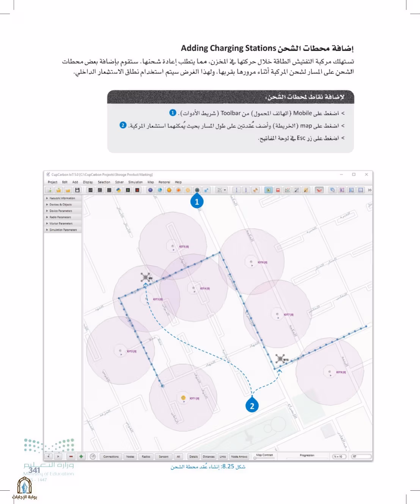Click the new project toolbar icon
420x504 pixels.
[x=49, y=190]
